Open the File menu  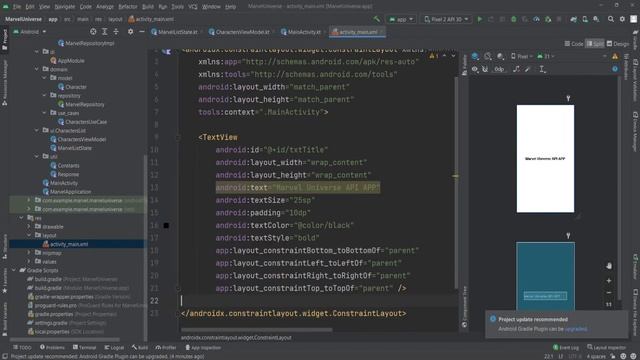pos(17,7)
